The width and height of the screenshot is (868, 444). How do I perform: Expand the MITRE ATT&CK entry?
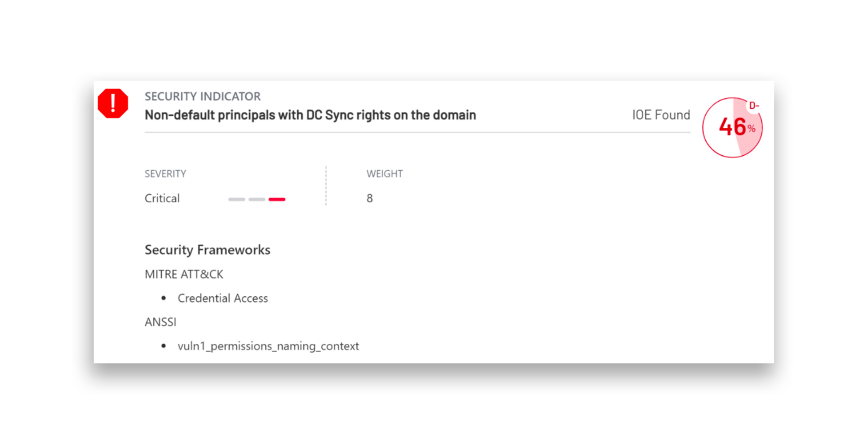184,274
